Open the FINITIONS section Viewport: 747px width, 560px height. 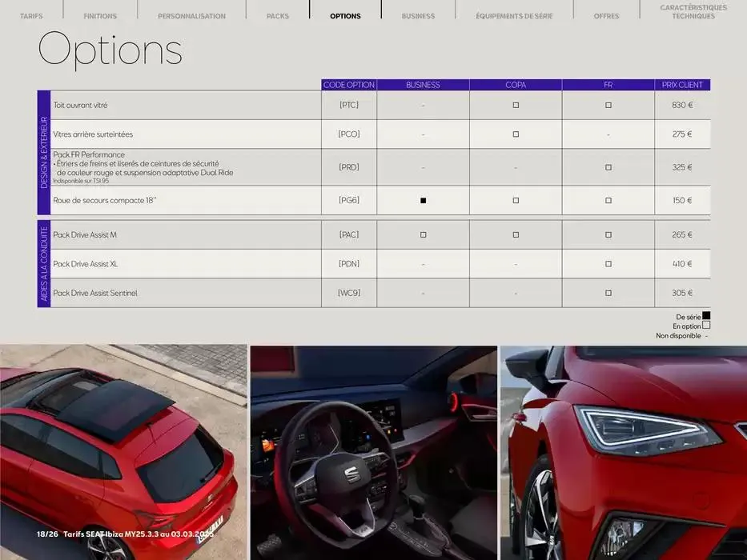coord(99,14)
